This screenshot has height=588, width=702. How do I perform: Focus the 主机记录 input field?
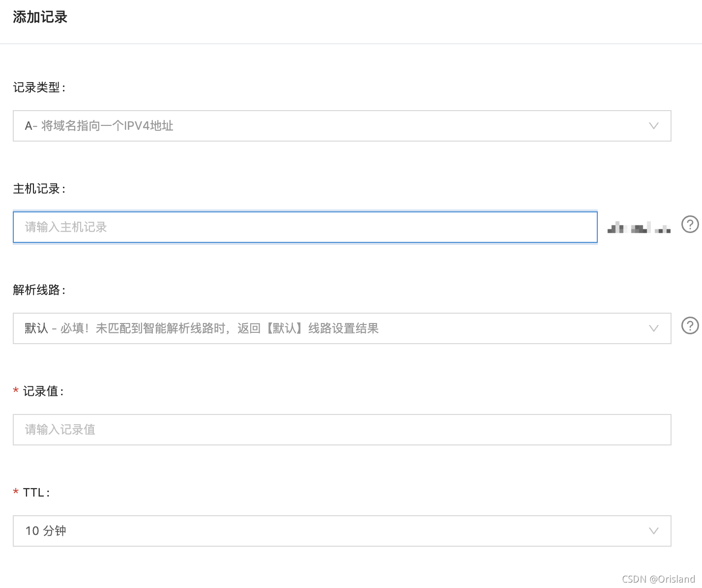point(305,227)
